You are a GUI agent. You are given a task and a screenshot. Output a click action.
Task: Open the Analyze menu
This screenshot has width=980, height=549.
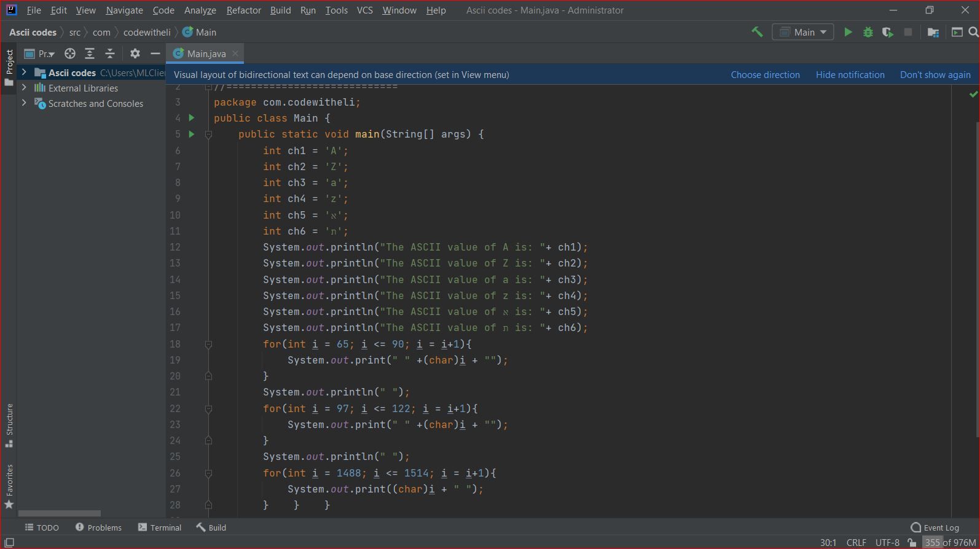pyautogui.click(x=200, y=10)
